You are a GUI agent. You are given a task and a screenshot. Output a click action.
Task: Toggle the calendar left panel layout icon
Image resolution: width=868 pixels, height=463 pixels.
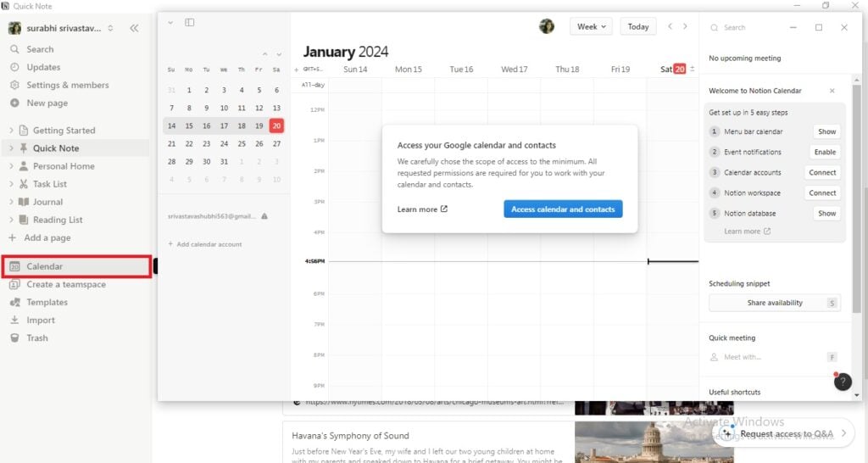point(189,23)
